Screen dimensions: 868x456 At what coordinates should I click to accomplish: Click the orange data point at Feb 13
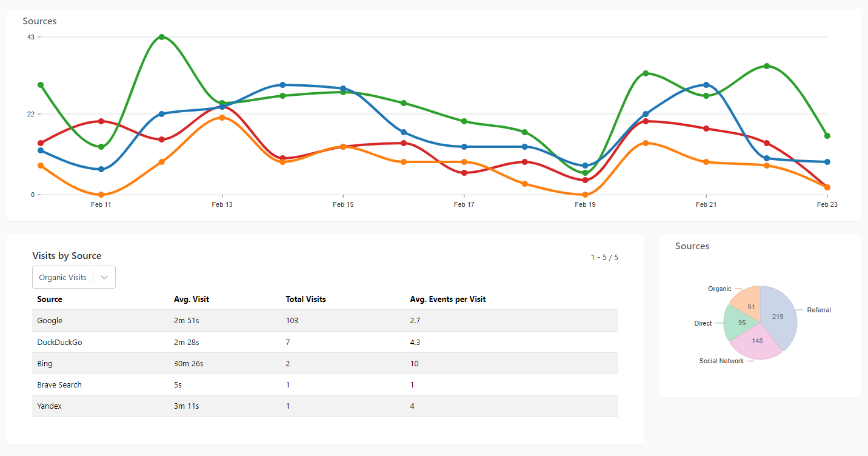click(x=222, y=118)
